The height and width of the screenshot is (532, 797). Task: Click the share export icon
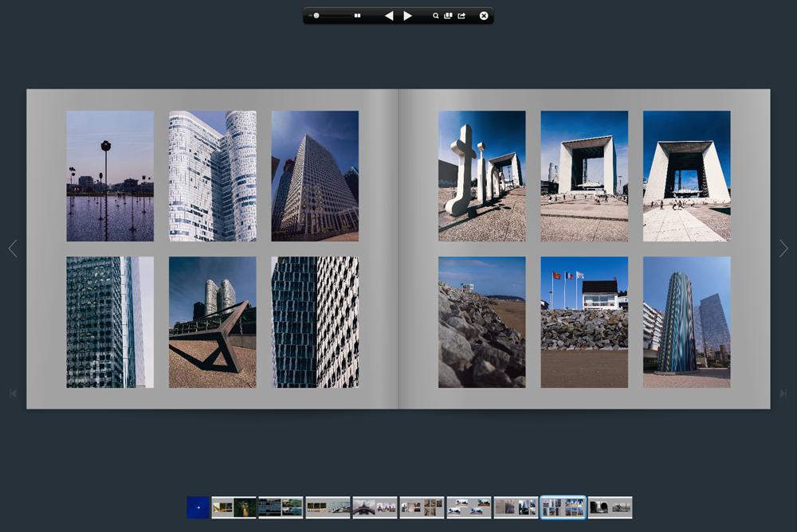[x=461, y=16]
